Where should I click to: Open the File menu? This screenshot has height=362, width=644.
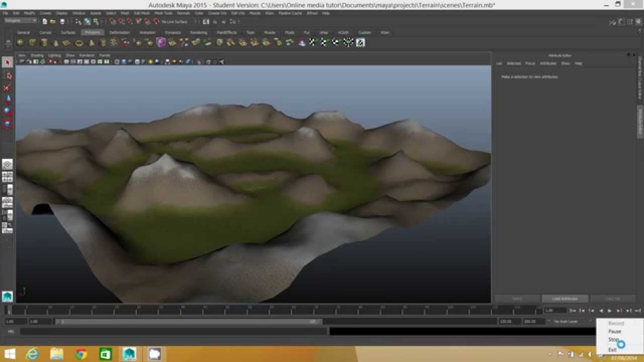pos(5,13)
